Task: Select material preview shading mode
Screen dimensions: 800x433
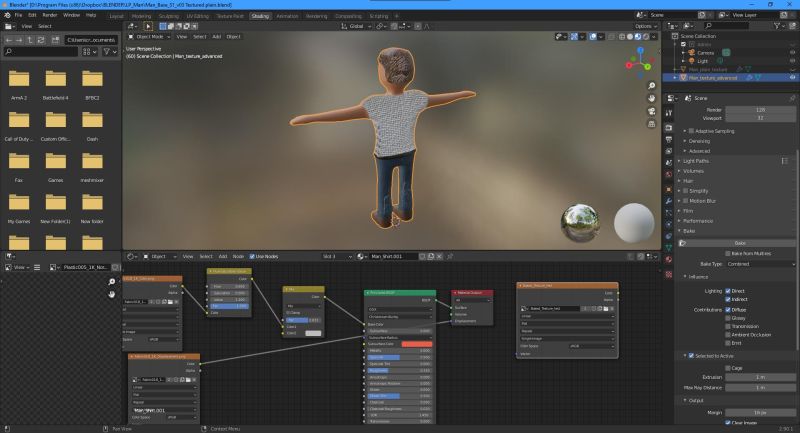Action: (x=638, y=37)
